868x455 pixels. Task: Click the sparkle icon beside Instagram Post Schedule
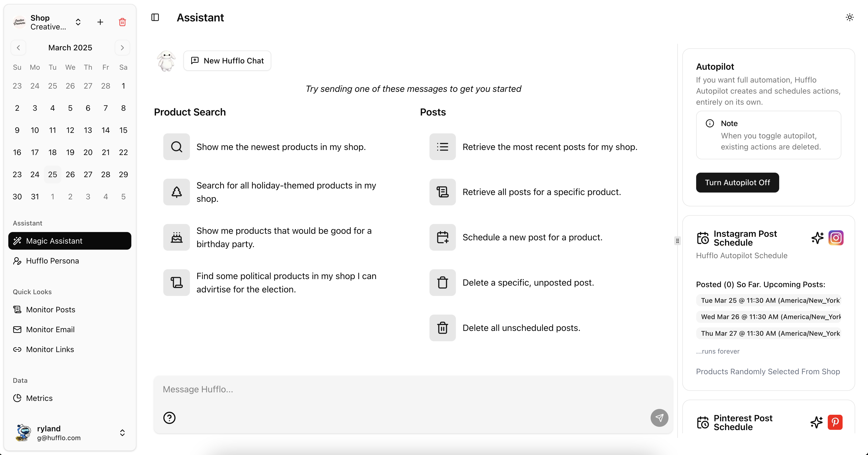click(x=817, y=238)
